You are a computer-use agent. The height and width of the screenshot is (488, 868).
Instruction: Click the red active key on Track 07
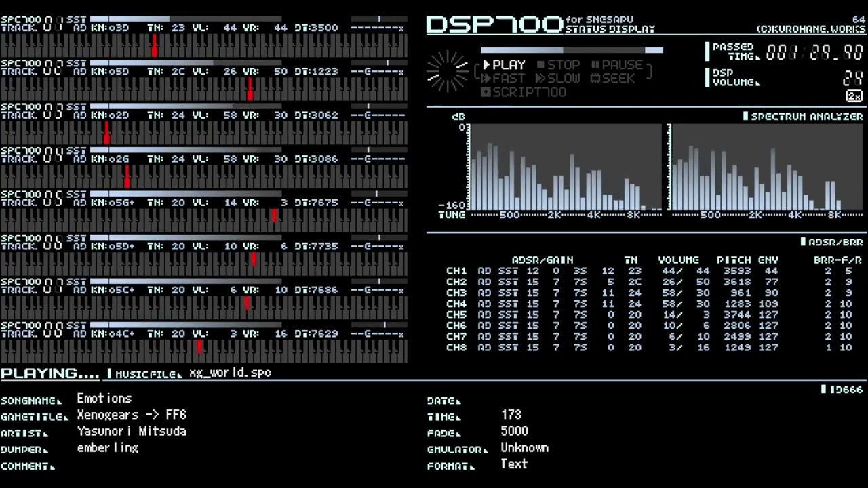(247, 303)
